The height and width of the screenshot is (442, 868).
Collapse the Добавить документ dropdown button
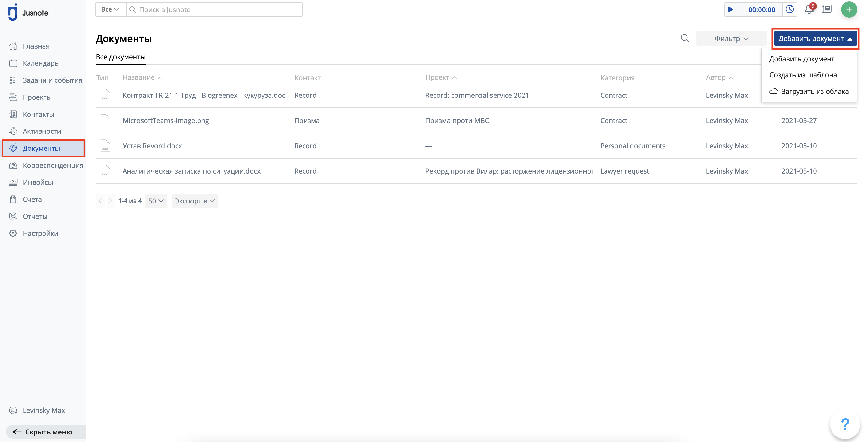pyautogui.click(x=815, y=38)
